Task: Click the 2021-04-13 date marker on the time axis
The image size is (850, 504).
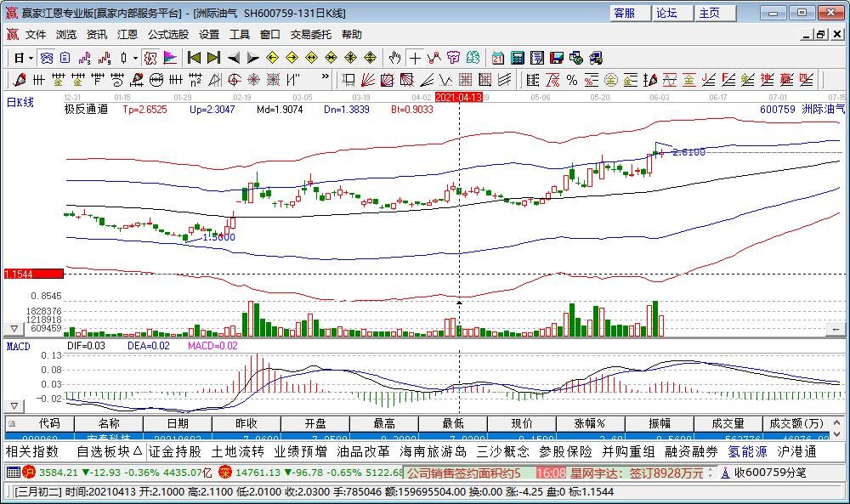Action: point(459,97)
